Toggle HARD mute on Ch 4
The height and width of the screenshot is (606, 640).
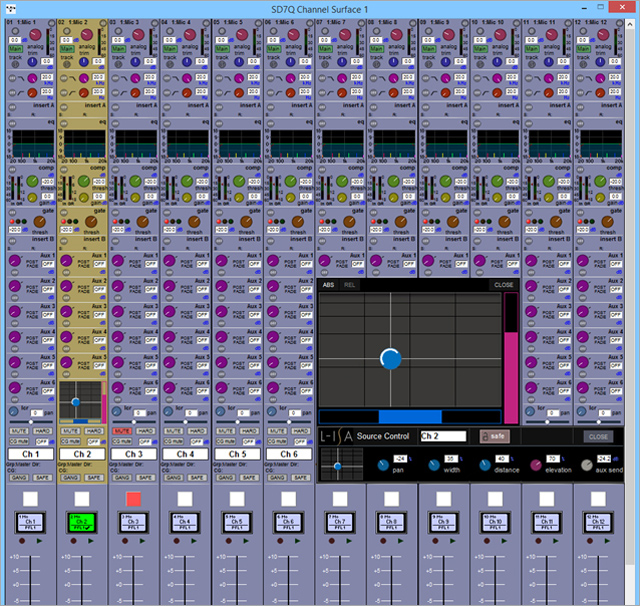coord(197,431)
